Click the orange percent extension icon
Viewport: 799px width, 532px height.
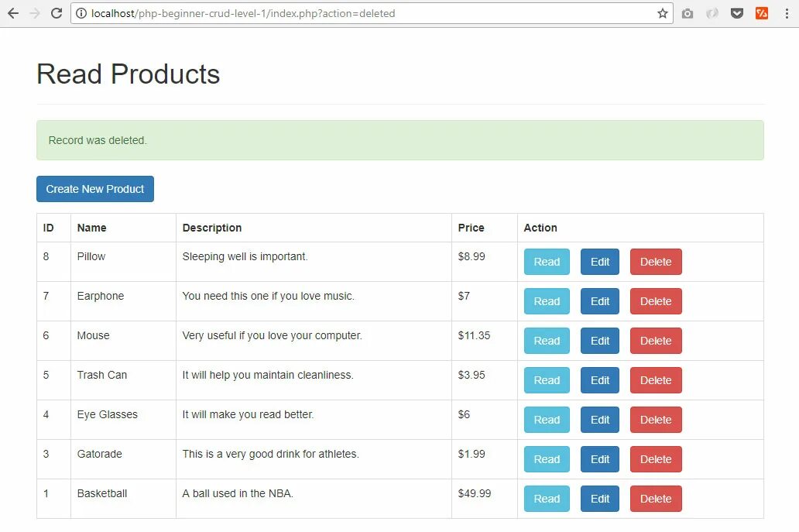pyautogui.click(x=761, y=13)
